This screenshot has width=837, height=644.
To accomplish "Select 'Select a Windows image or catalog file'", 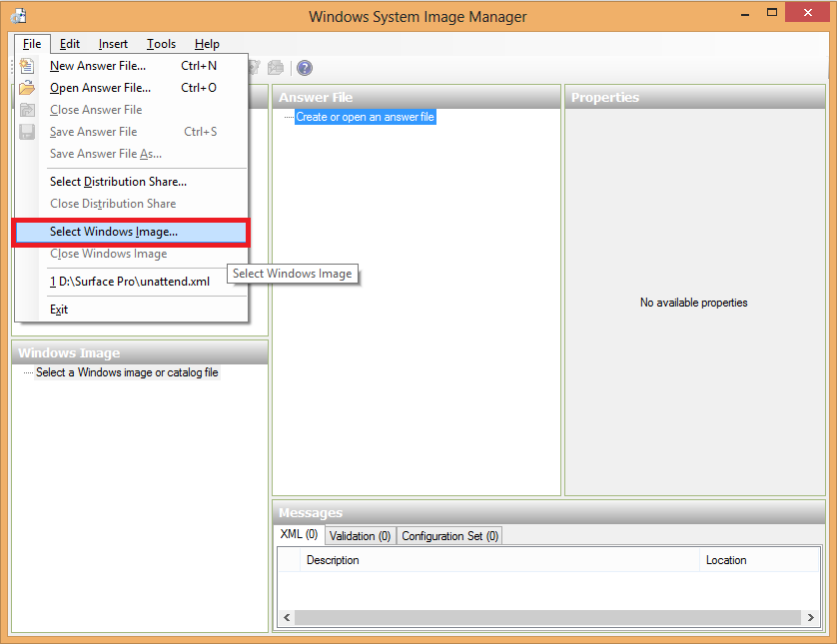I will click(127, 372).
